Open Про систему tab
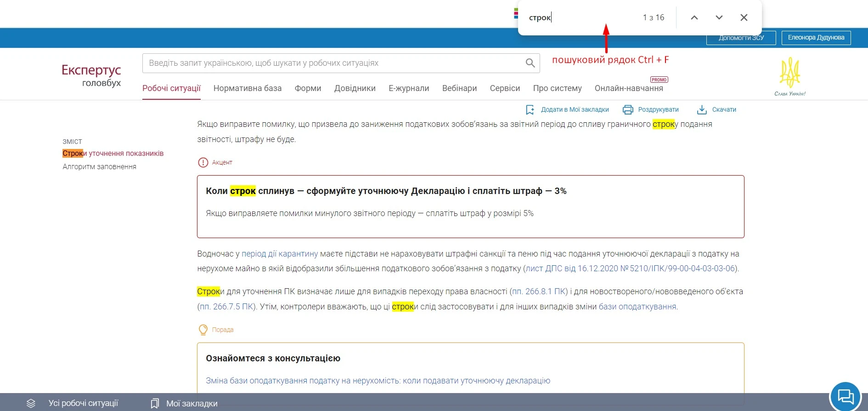Image resolution: width=868 pixels, height=411 pixels. [x=557, y=88]
